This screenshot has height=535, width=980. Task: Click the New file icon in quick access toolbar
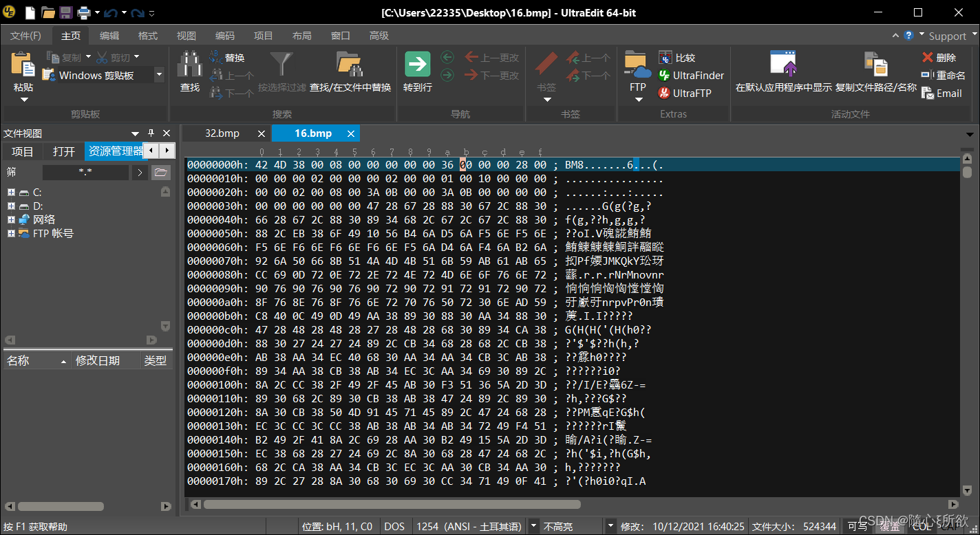tap(30, 12)
